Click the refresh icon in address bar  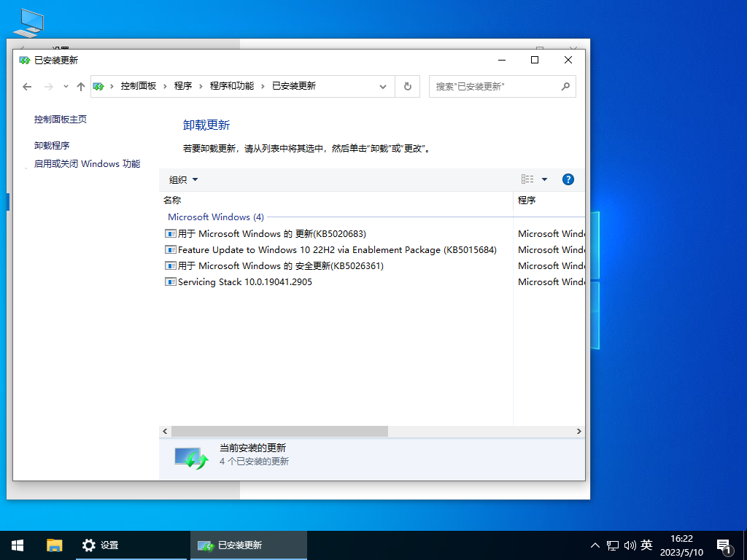click(x=407, y=86)
